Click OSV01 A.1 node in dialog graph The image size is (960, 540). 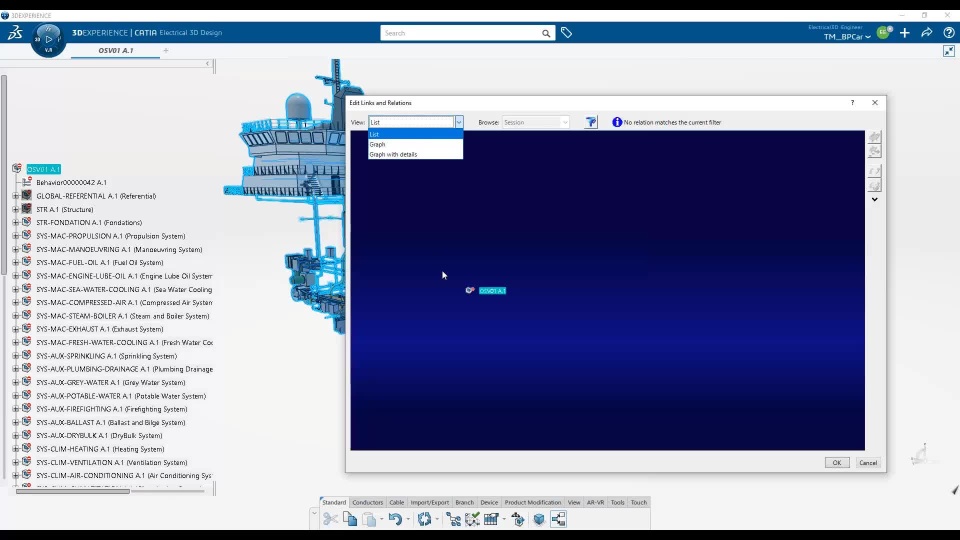click(x=492, y=291)
